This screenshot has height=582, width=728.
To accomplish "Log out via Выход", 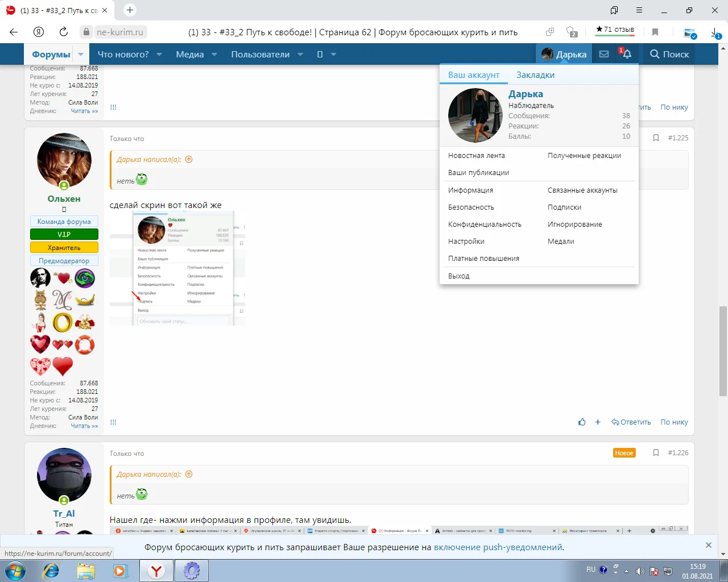I will point(459,276).
